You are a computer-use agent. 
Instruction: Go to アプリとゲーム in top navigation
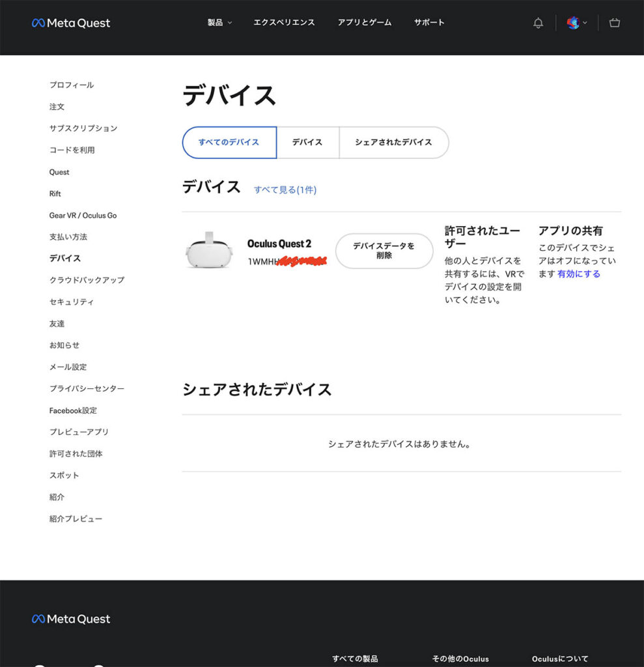(364, 23)
